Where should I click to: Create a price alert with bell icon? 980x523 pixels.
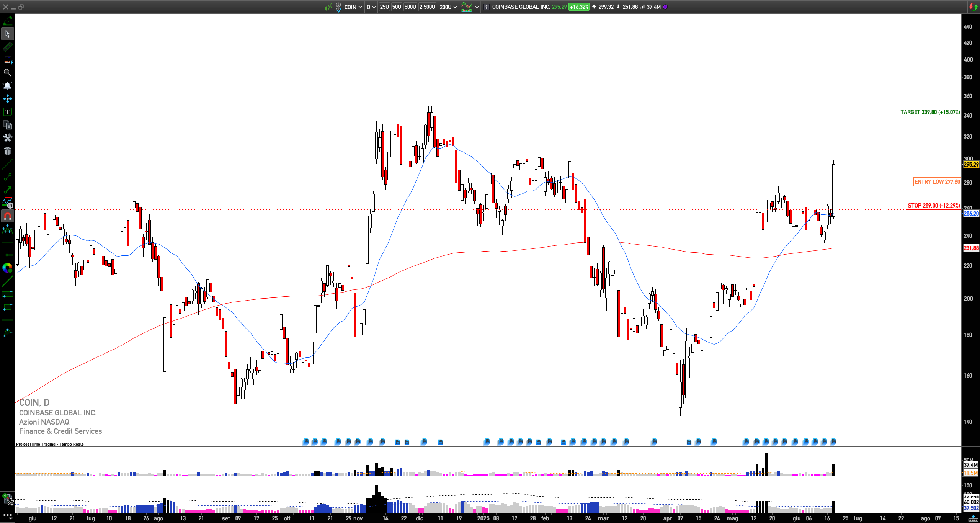tap(7, 86)
